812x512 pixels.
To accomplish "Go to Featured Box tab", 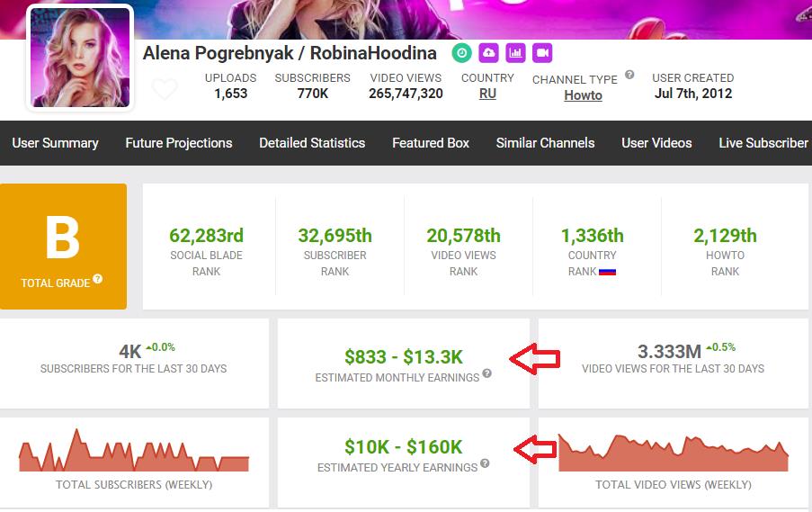I will coord(431,143).
